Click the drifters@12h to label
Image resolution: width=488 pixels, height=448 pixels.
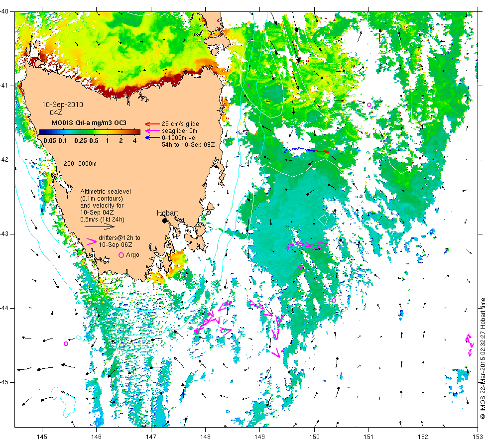(x=120, y=238)
